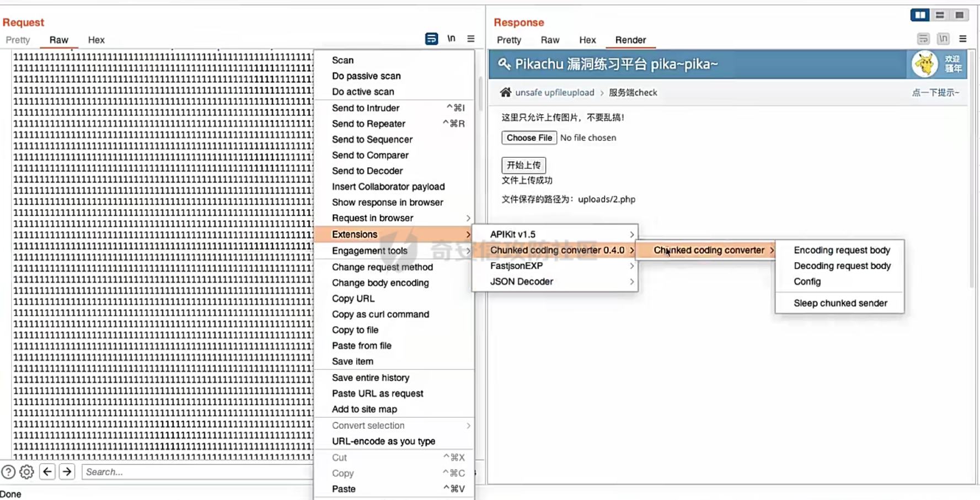Open Response panel hamburger options menu

(x=963, y=39)
